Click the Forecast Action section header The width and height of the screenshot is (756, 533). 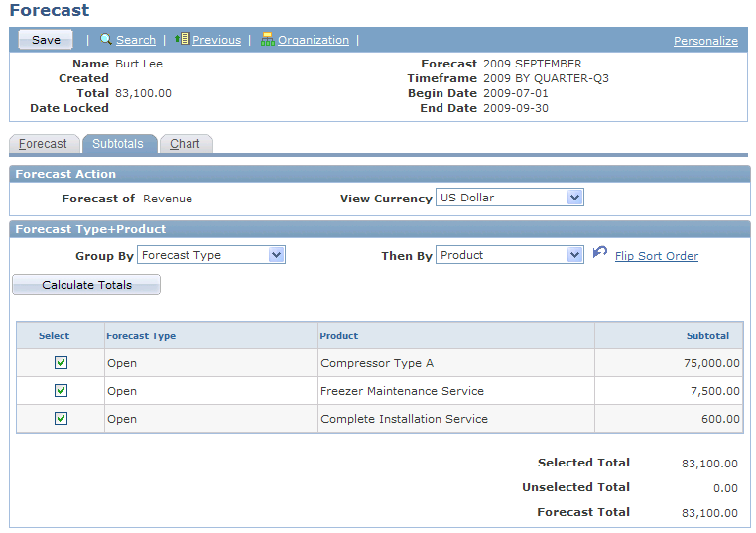[x=380, y=174]
